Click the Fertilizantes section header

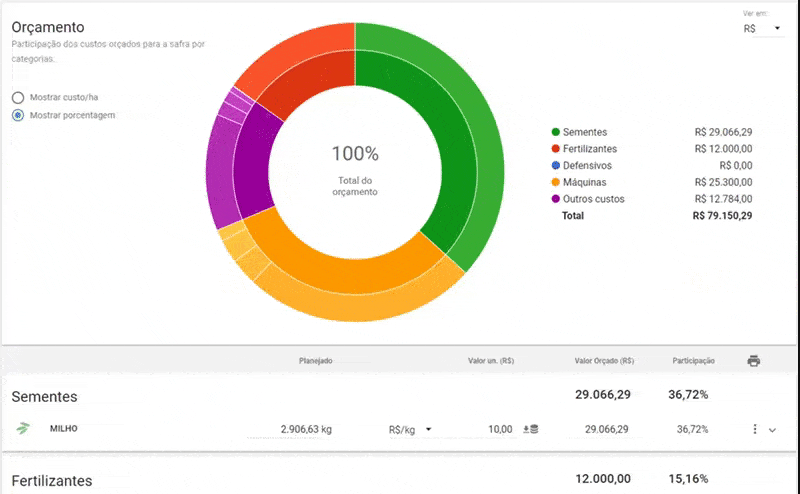(52, 480)
